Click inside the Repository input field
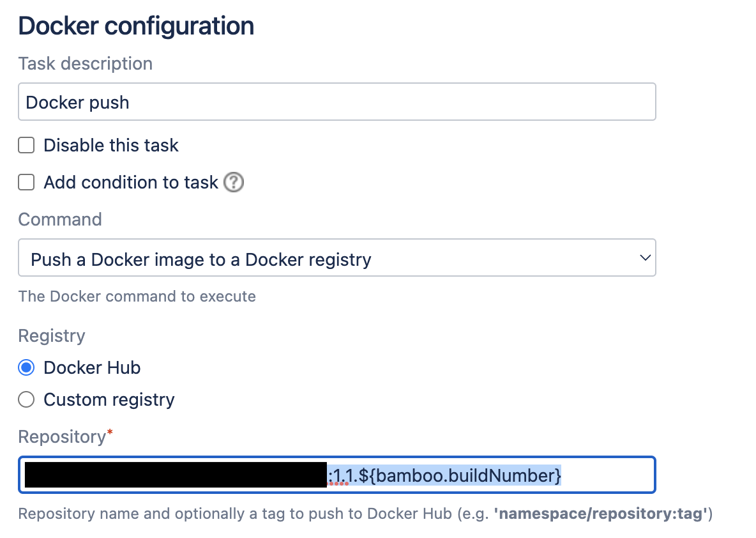 (607, 475)
